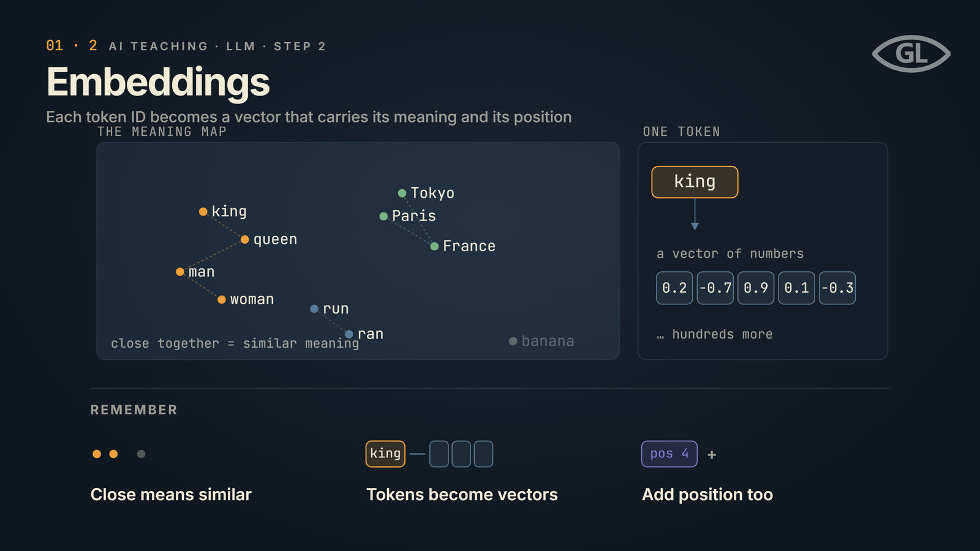Select the gray banana point
The image size is (980, 551).
point(513,341)
